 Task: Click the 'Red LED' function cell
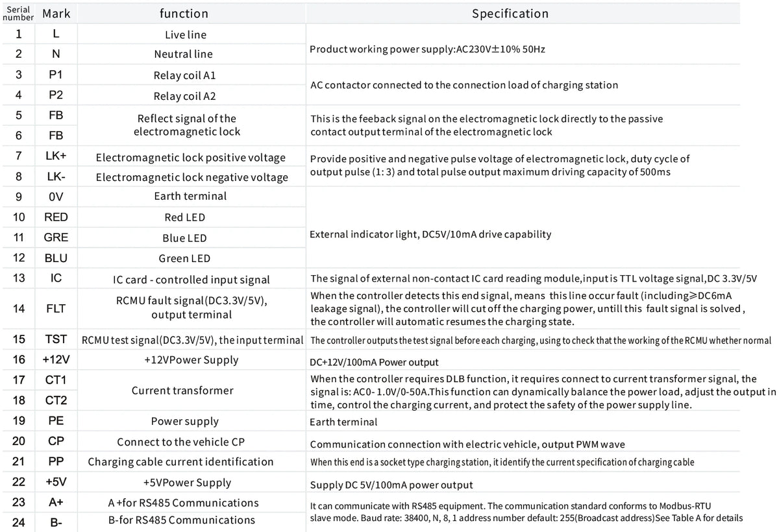point(184,217)
